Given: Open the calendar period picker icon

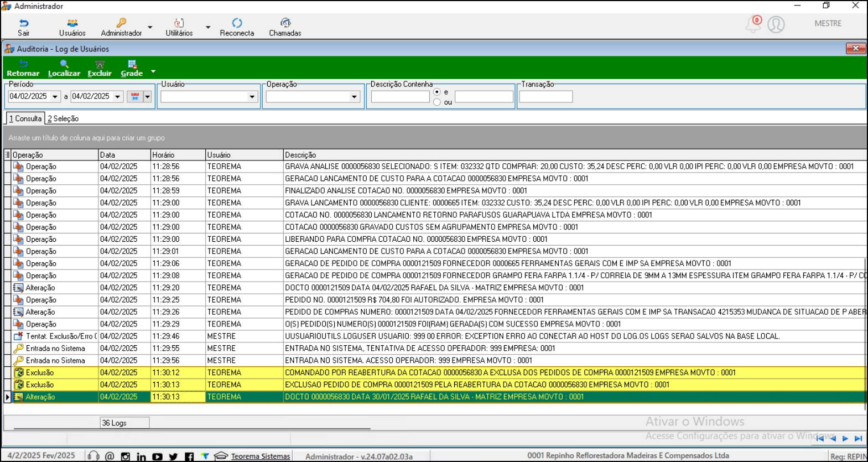Looking at the screenshot, I should click(x=135, y=96).
